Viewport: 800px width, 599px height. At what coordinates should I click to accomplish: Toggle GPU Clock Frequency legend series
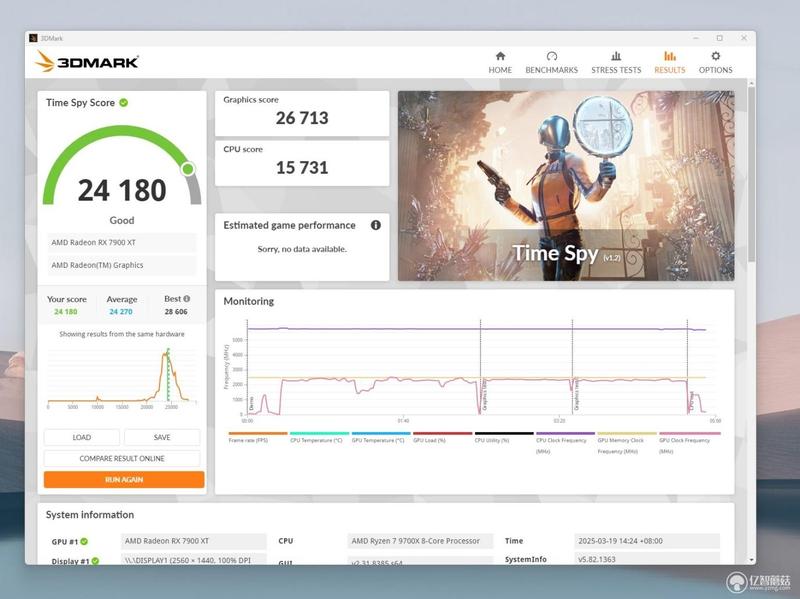click(689, 443)
